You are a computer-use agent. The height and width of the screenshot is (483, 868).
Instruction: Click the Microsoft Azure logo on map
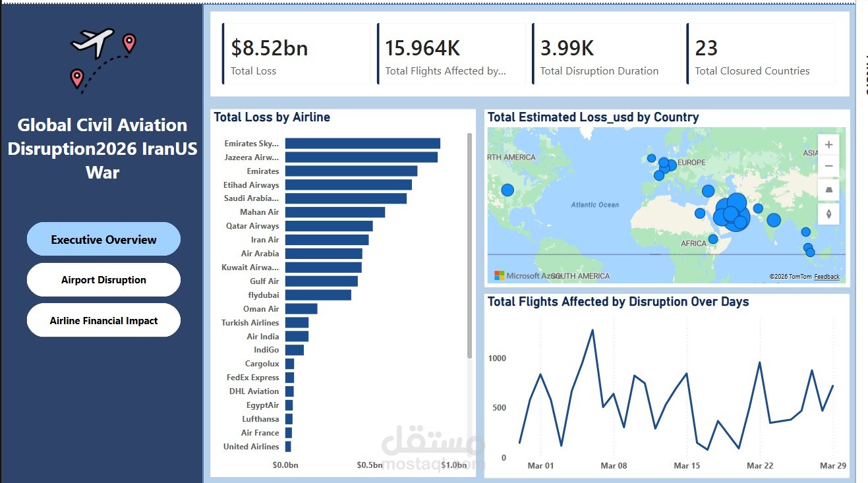coord(527,275)
